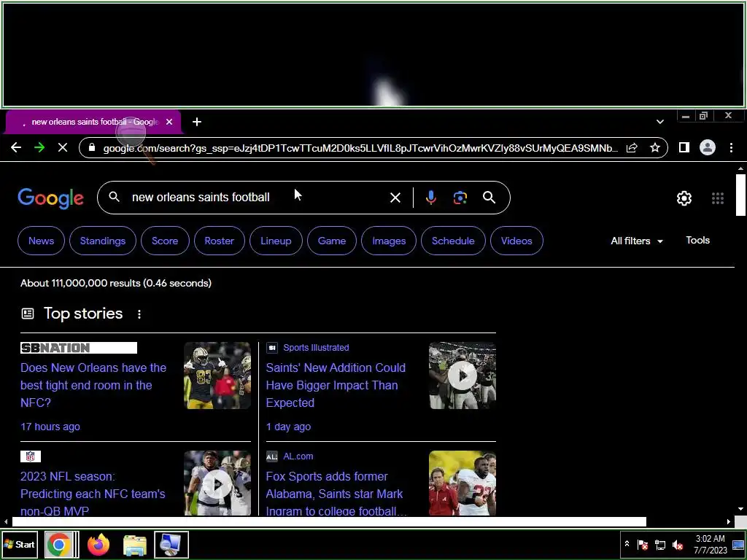Viewport: 747px width, 560px height.
Task: Open File Explorer from the taskbar
Action: pos(135,545)
